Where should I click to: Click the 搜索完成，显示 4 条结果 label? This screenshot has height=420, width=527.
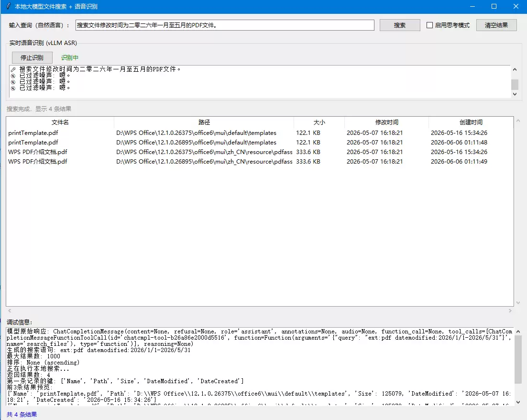click(x=39, y=109)
